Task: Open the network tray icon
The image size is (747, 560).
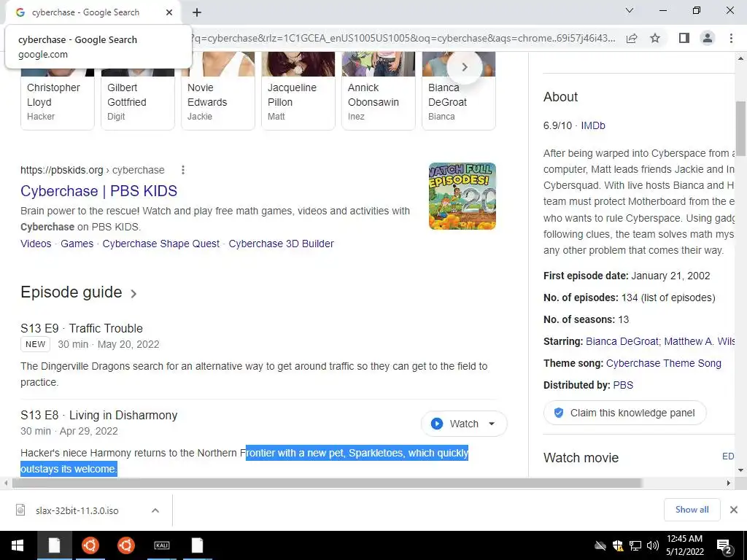Action: (635, 545)
